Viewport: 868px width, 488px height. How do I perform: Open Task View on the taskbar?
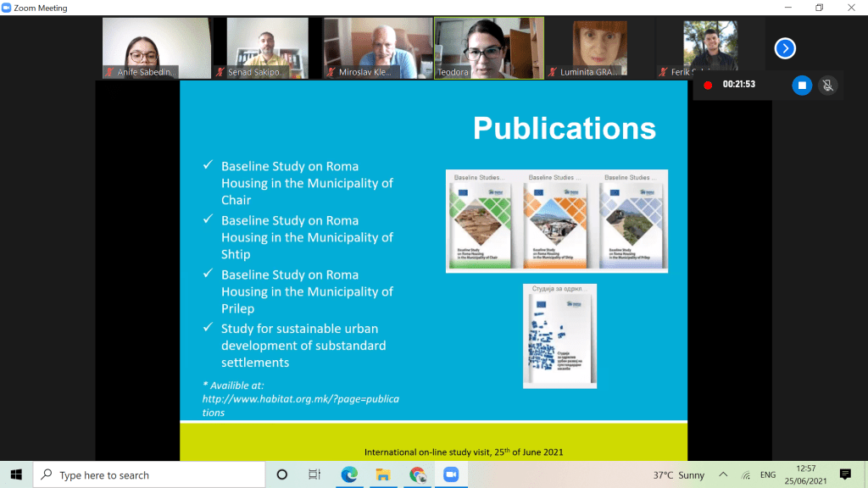[x=314, y=474]
